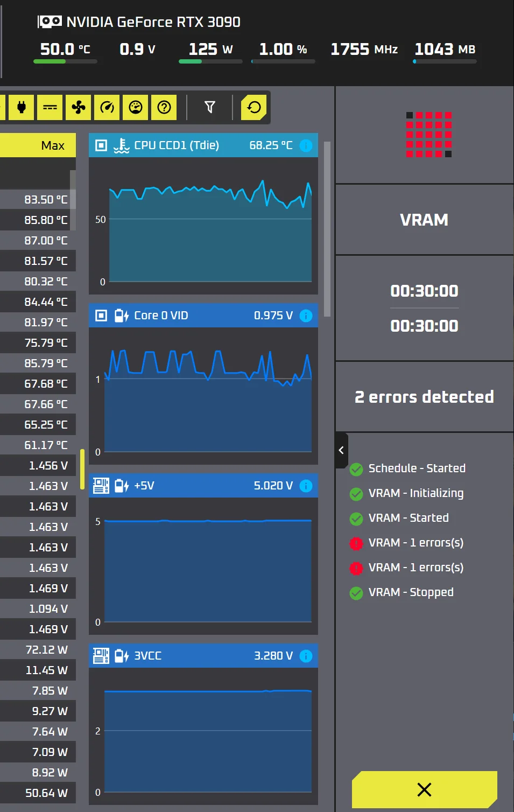Click green check beside Schedule - Started
This screenshot has height=812, width=514.
coord(356,470)
